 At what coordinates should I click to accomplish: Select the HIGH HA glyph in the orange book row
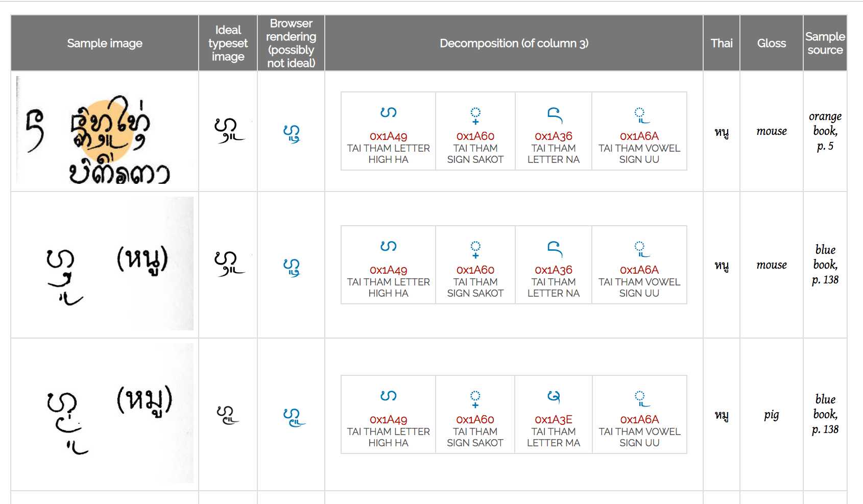(388, 113)
